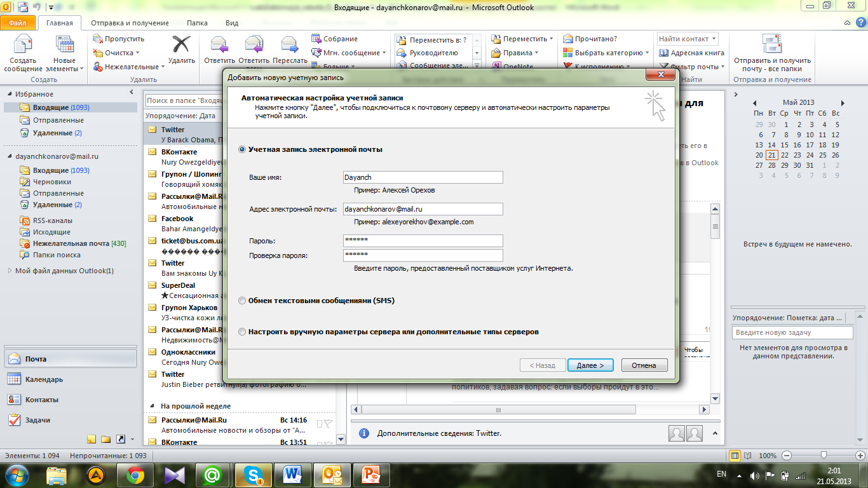Click the Reply (Ответить) envelope icon
Viewport: 868px width, 488px height.
pos(220,44)
